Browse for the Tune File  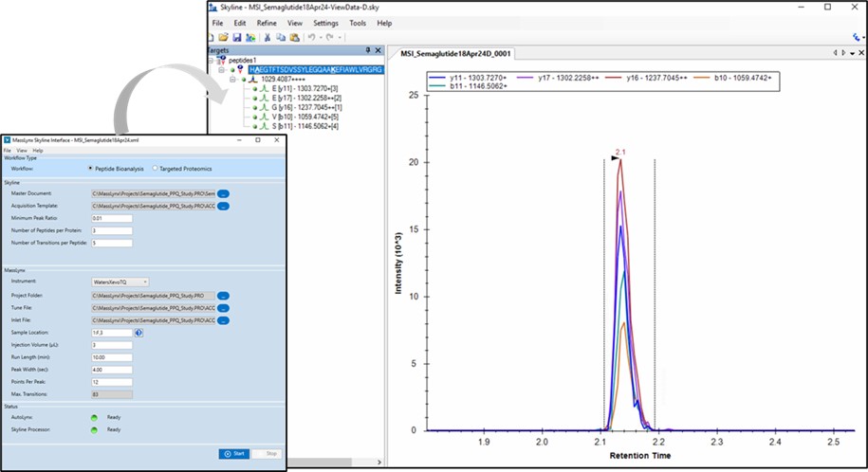click(223, 308)
